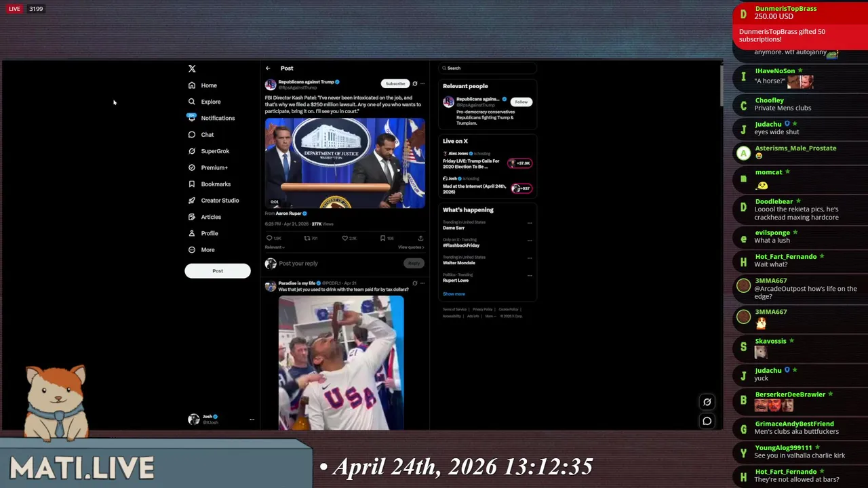
Task: Click DunmerisTopBrass donation banner in chat
Action: coord(800,24)
